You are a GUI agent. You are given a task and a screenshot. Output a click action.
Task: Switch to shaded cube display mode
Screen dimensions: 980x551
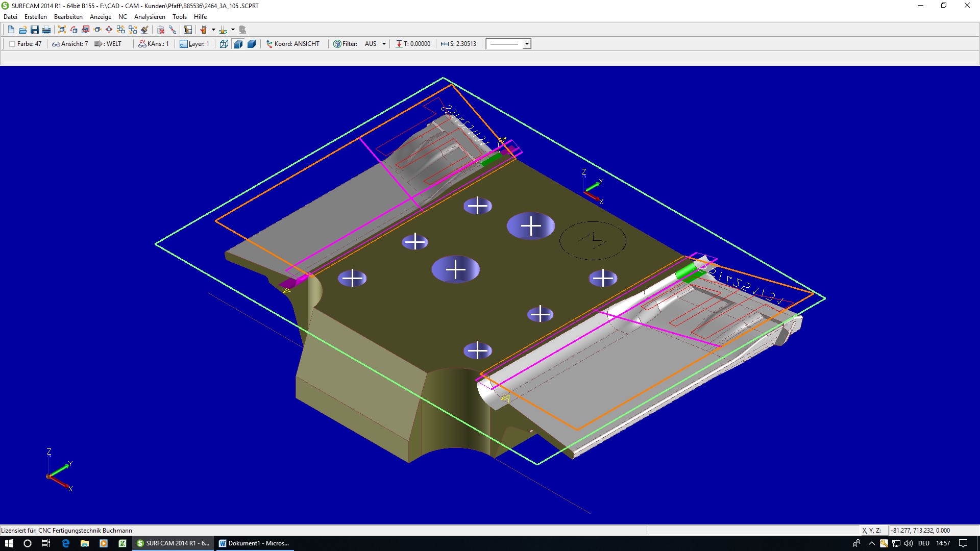[252, 44]
